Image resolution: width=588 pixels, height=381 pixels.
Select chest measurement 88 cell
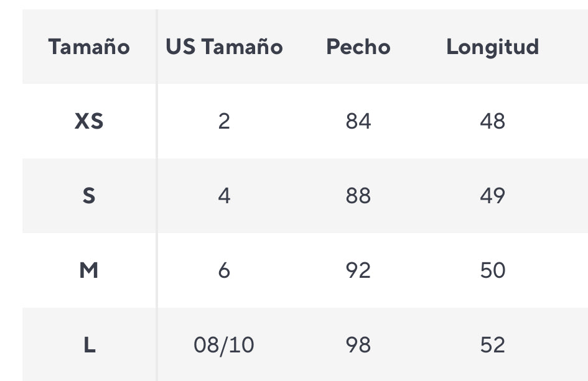pyautogui.click(x=358, y=196)
